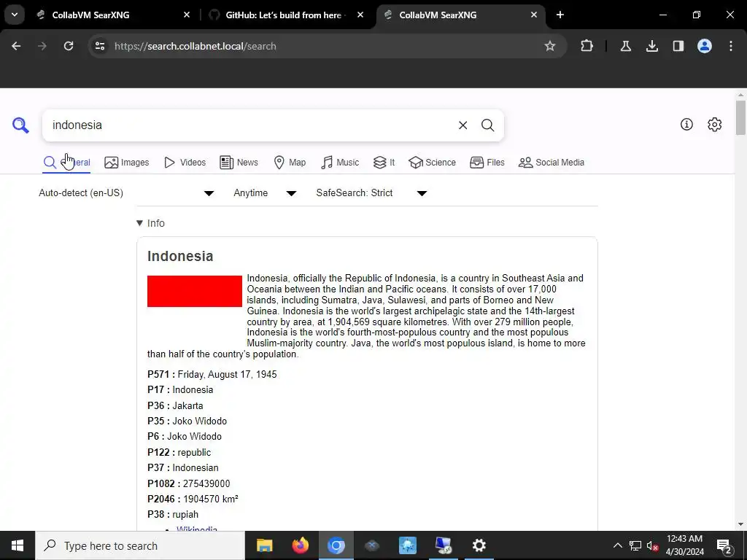747x560 pixels.
Task: Select the General search category
Action: pyautogui.click(x=66, y=163)
